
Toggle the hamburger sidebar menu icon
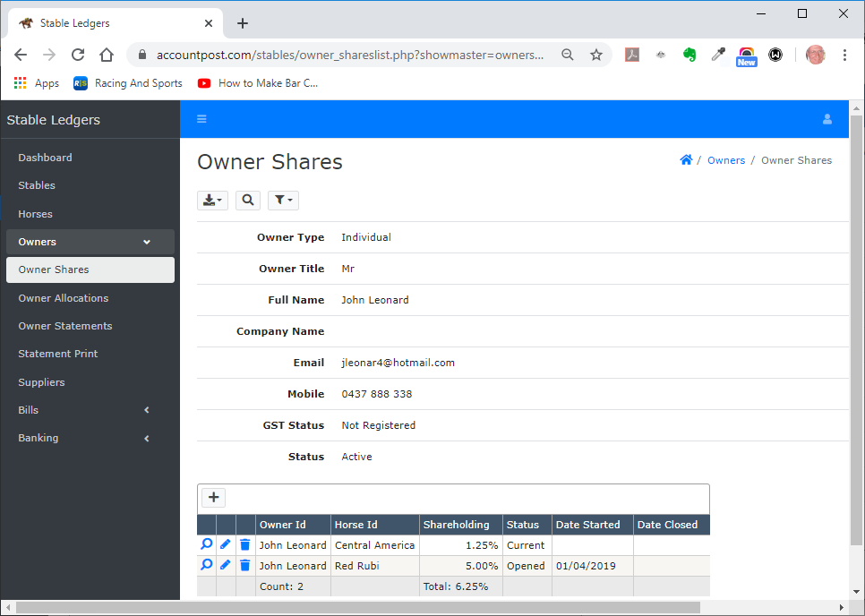[x=201, y=119]
